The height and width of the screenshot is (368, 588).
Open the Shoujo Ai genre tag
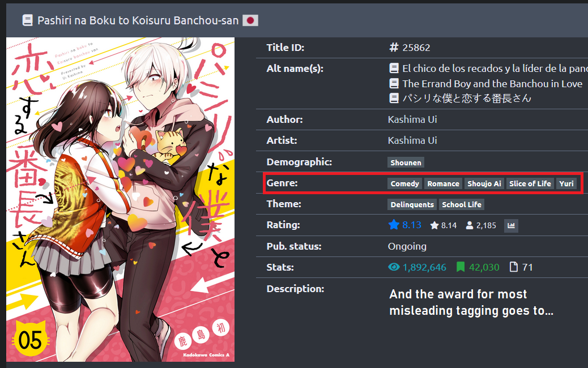tap(484, 183)
